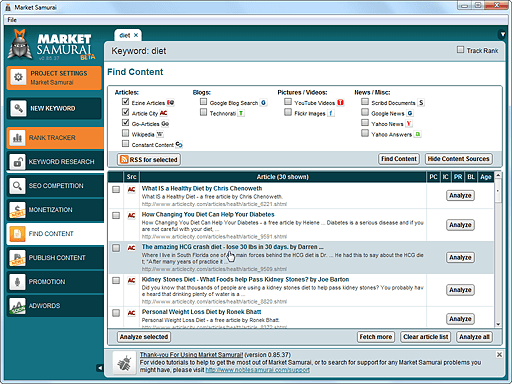Go to the SEO Competition module
The width and height of the screenshot is (512, 384).
click(55, 186)
